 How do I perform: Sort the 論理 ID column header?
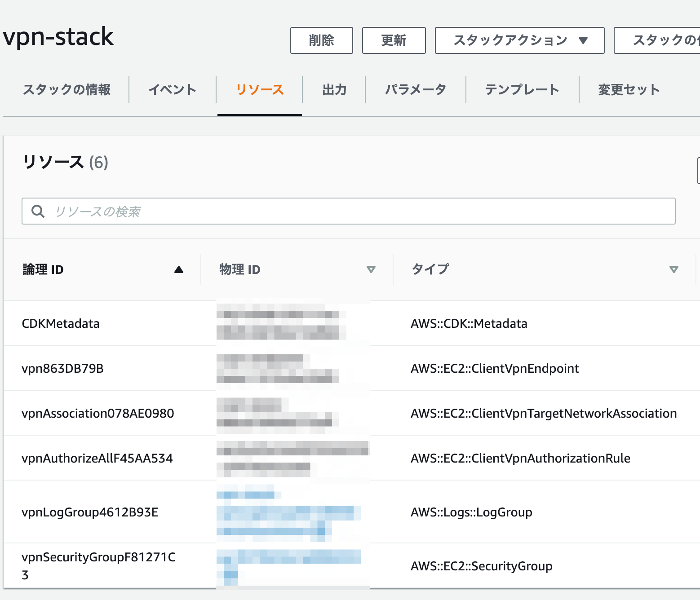coord(44,269)
